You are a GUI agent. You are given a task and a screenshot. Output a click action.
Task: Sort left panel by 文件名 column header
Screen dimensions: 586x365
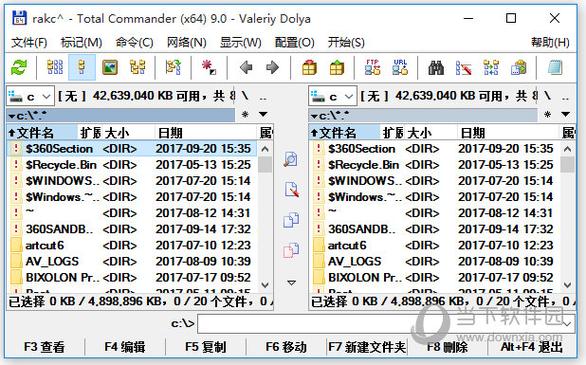[41, 133]
